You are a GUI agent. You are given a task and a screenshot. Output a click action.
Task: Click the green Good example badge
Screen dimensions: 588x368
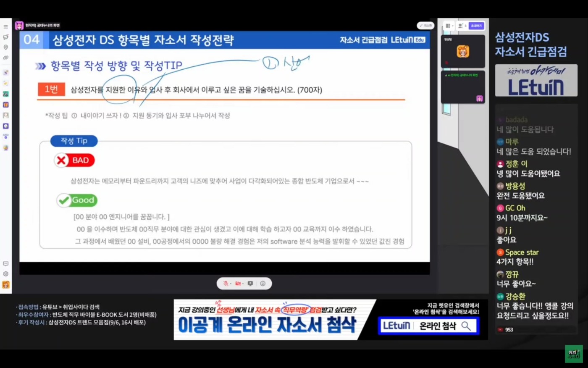pyautogui.click(x=77, y=200)
